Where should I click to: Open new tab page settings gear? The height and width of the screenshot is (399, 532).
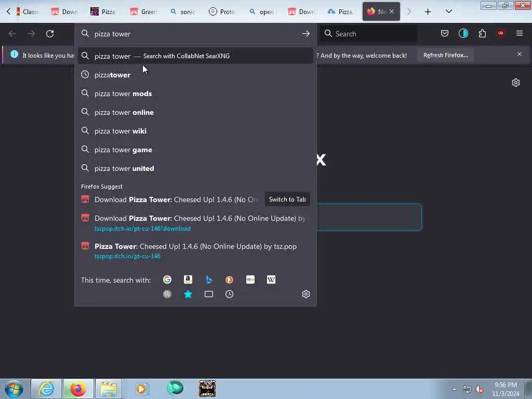coord(516,83)
